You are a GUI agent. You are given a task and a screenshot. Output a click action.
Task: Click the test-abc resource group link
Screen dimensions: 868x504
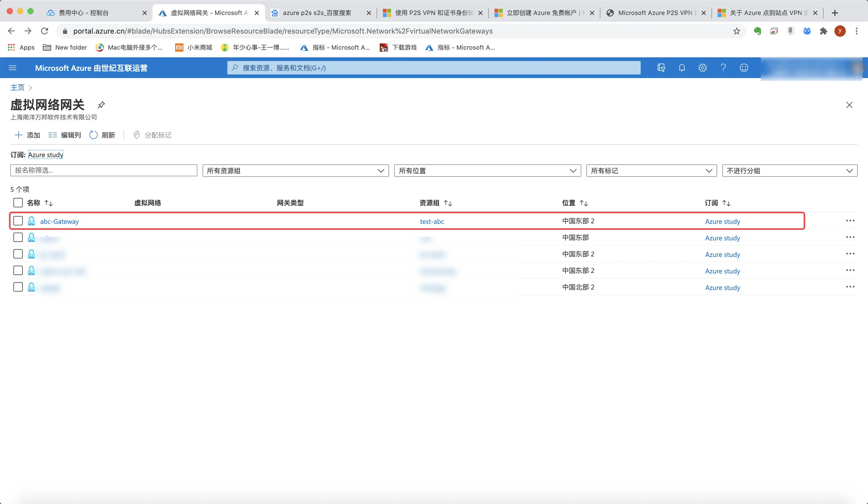[432, 221]
